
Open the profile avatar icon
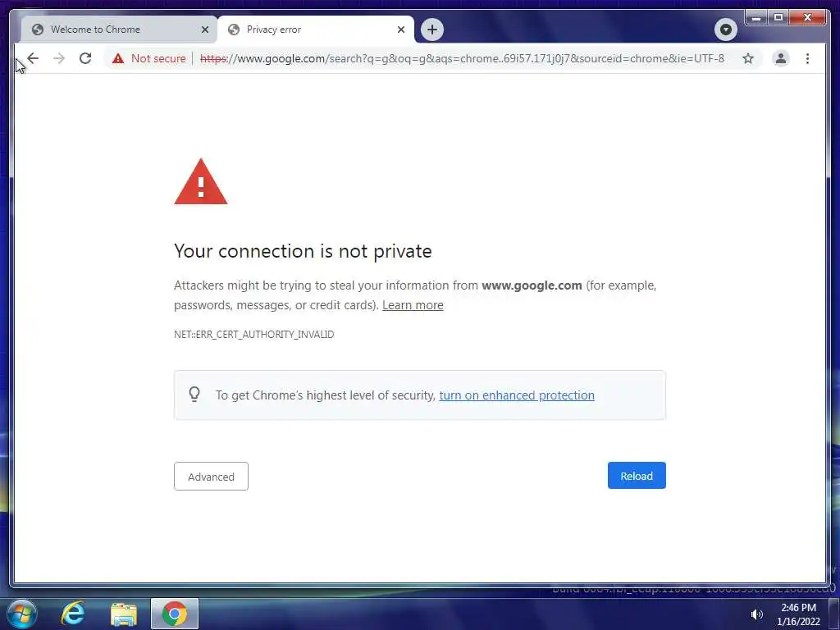click(781, 58)
